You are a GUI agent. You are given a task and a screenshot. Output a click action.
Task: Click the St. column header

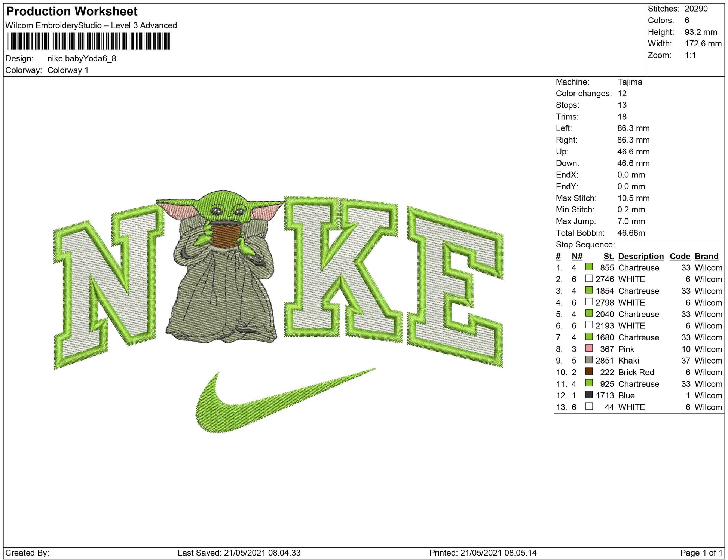(x=608, y=256)
